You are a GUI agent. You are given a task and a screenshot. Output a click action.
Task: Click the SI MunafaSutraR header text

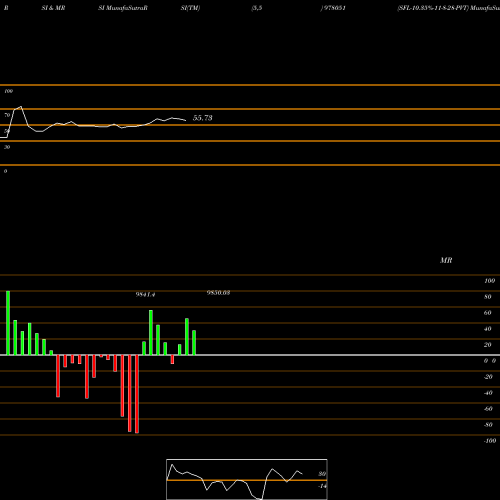click(123, 8)
